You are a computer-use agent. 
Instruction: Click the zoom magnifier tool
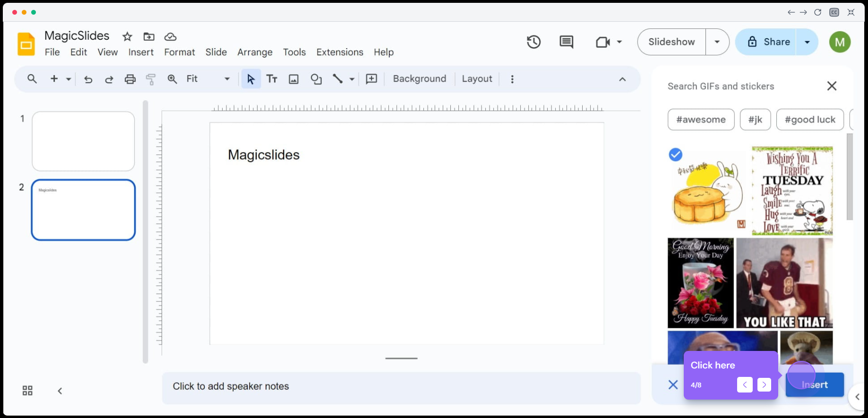click(x=172, y=79)
